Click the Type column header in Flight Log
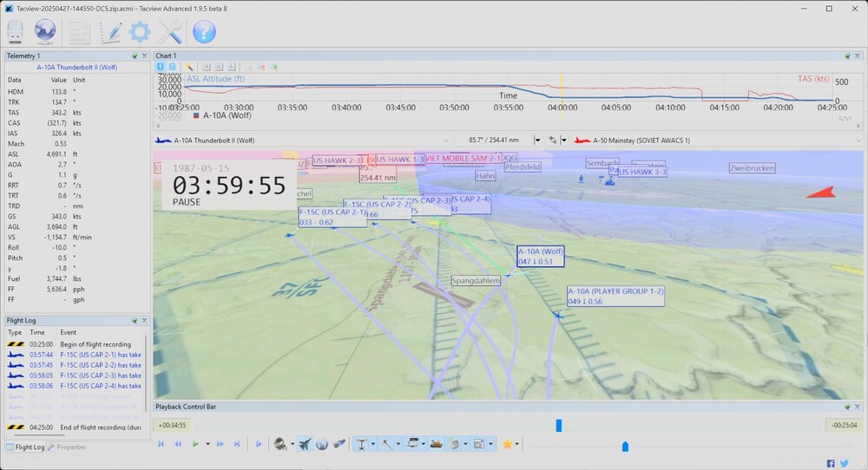Image resolution: width=868 pixels, height=470 pixels. point(15,332)
